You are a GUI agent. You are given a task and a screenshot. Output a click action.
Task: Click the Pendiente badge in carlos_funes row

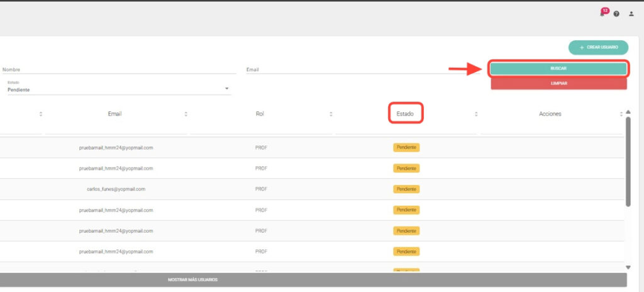click(406, 189)
